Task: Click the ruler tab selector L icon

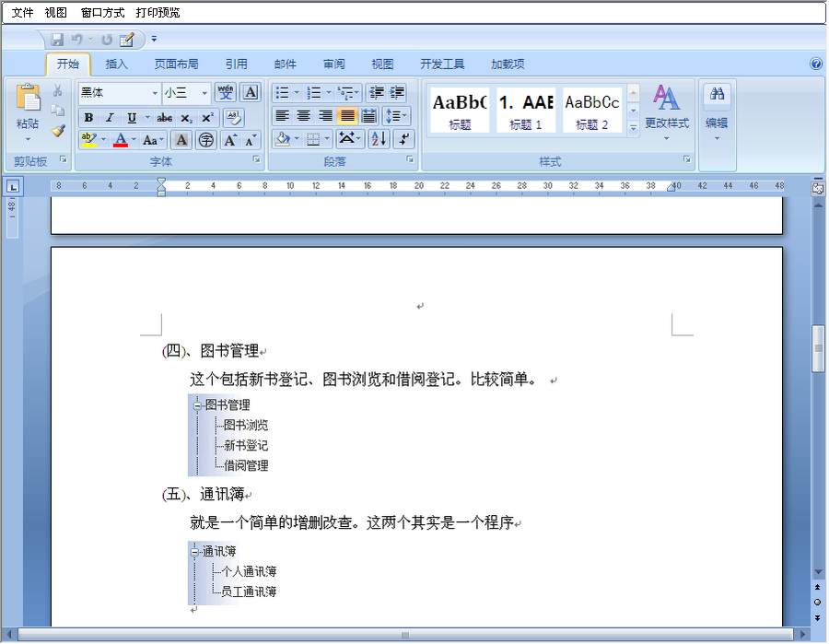Action: point(13,186)
